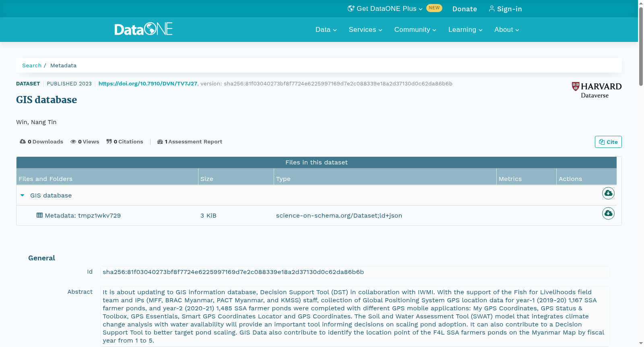This screenshot has width=644, height=347.
Task: Click the Id field value sha256
Action: [355, 272]
